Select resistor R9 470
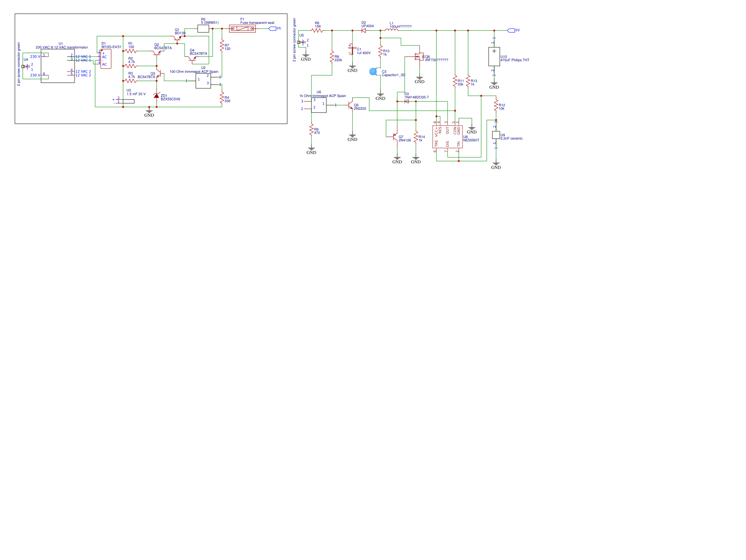Screen dimensions: 746x560 [311, 130]
